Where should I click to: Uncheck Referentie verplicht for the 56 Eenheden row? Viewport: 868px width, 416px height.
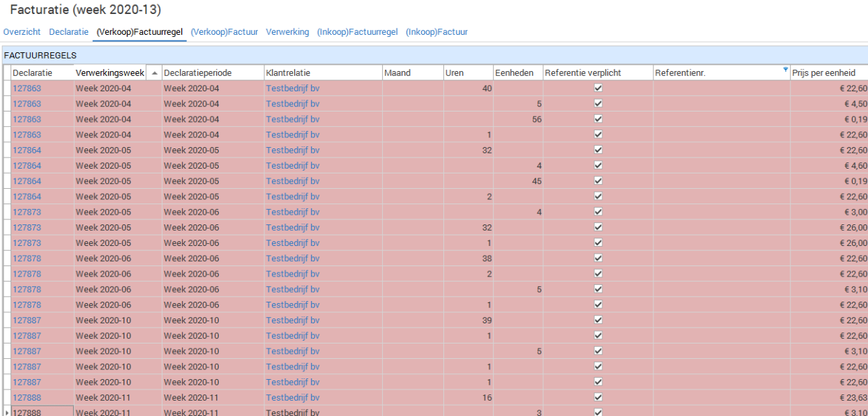[597, 119]
